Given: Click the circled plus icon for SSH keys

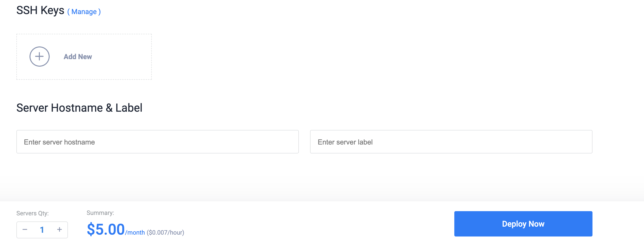Looking at the screenshot, I should point(40,57).
